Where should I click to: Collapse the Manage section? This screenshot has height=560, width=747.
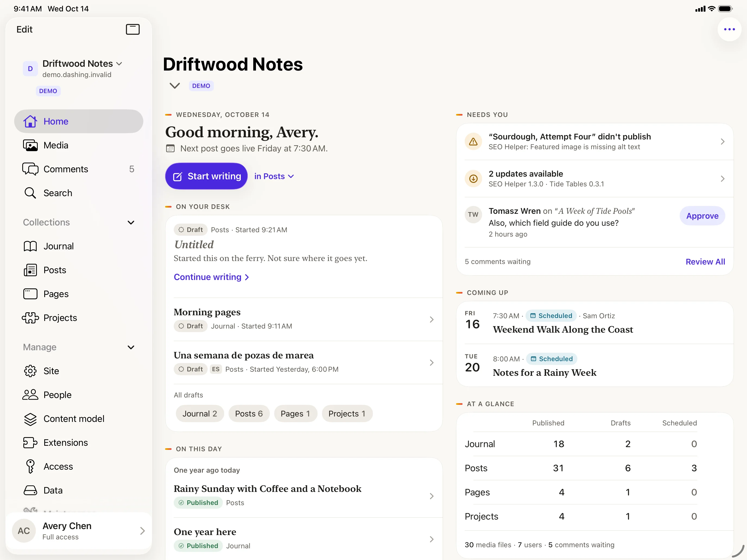tap(131, 347)
